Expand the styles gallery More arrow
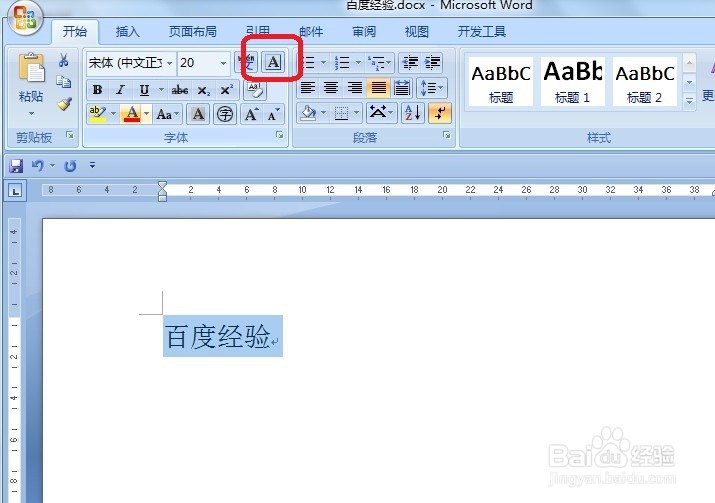 [689, 101]
